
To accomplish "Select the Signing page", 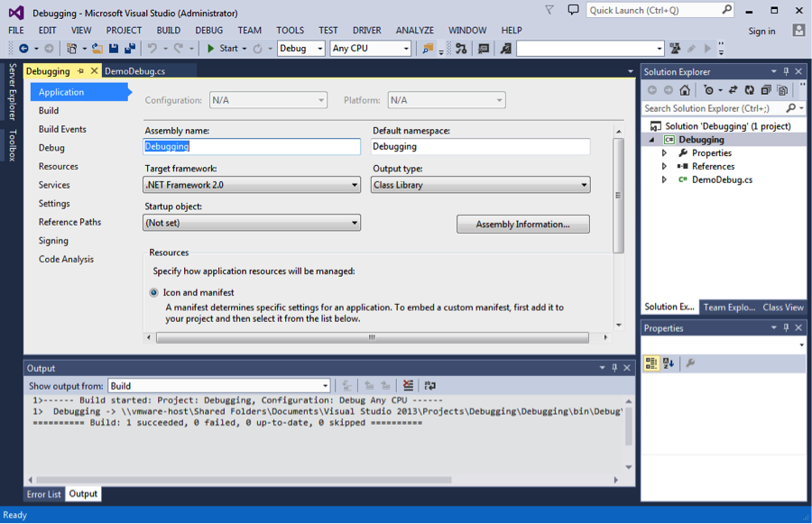I will pyautogui.click(x=53, y=240).
